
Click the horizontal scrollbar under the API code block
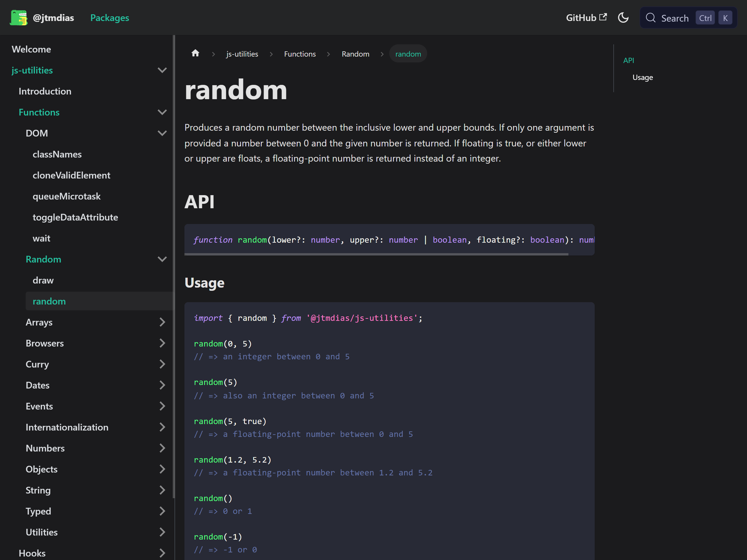[x=376, y=254]
